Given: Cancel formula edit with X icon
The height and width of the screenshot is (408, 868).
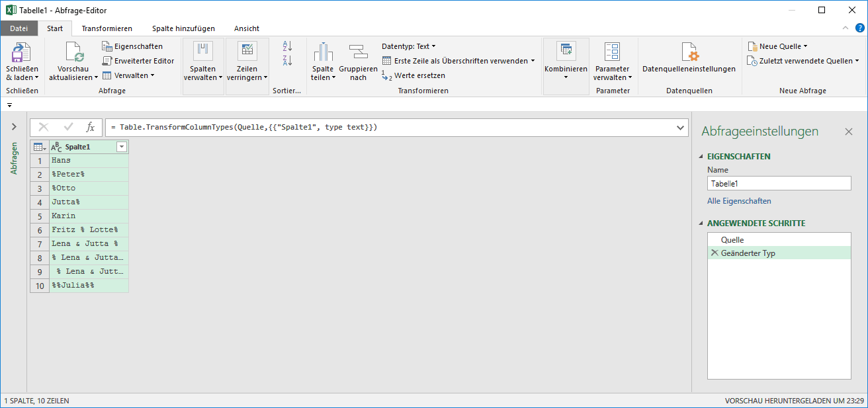Looking at the screenshot, I should pyautogui.click(x=44, y=127).
